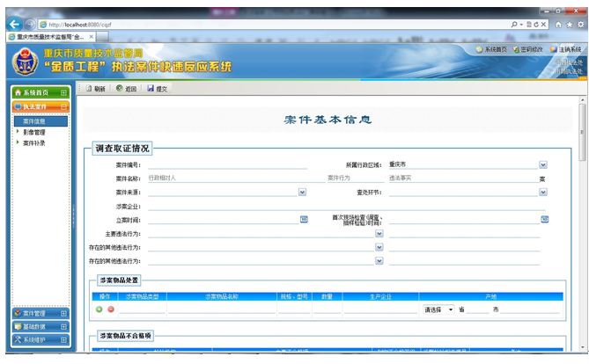The image size is (589, 364).
Task: Open the 所属行政区域 dropdown
Action: click(543, 164)
